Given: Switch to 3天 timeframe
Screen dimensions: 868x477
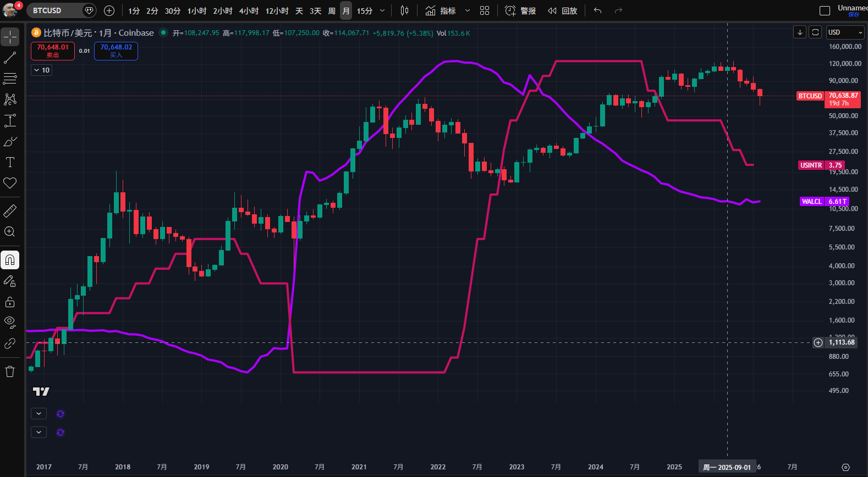Looking at the screenshot, I should coord(315,11).
